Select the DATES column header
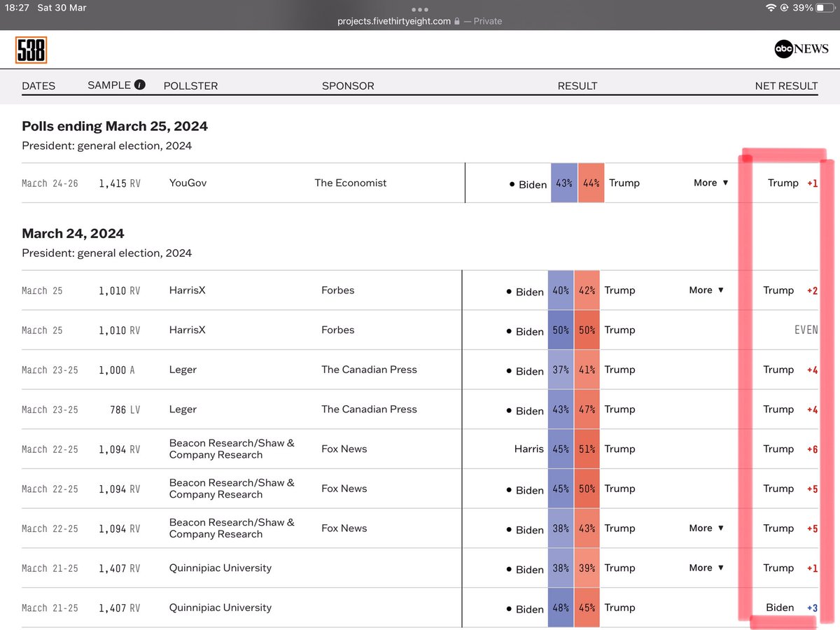Viewport: 840px width, 630px height. coord(38,85)
